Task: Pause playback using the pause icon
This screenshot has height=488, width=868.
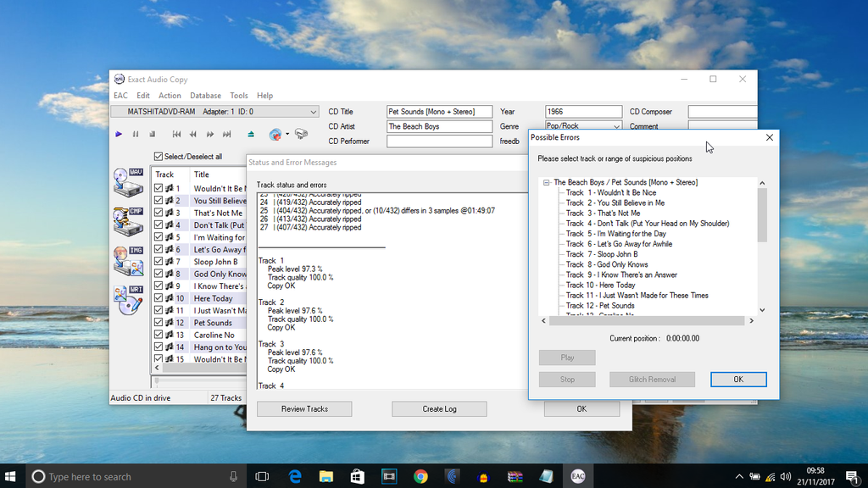Action: [x=136, y=135]
